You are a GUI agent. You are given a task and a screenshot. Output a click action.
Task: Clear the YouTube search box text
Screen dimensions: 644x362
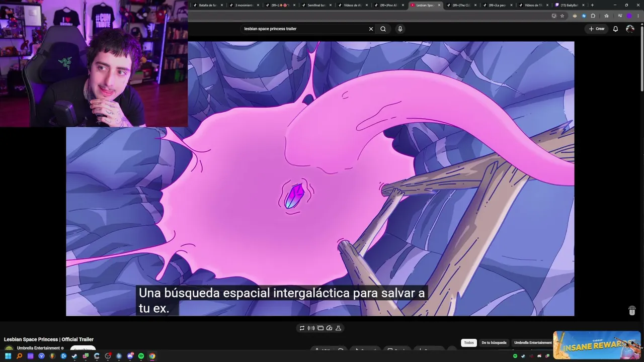pos(371,29)
